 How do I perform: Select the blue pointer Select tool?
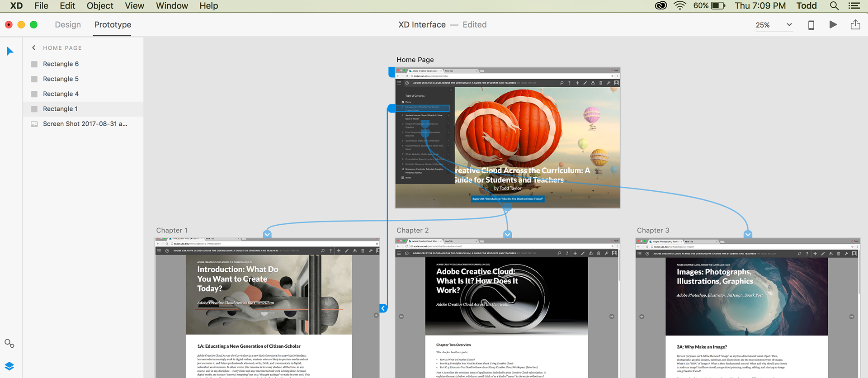pos(10,52)
